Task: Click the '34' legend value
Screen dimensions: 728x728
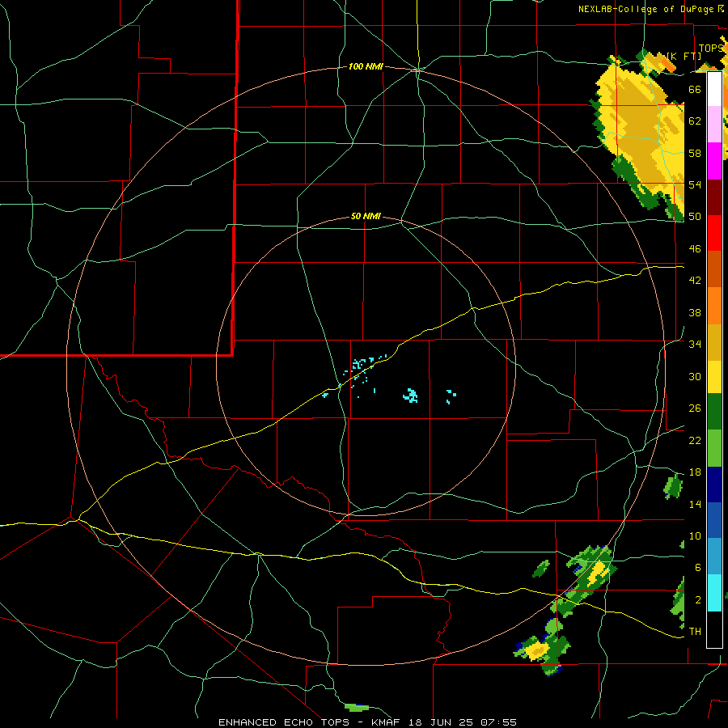Action: 695,345
